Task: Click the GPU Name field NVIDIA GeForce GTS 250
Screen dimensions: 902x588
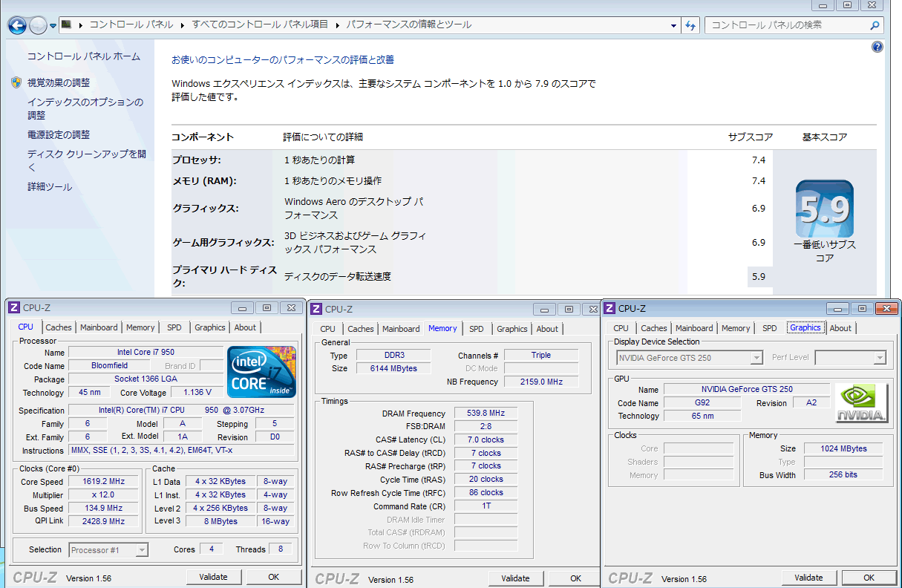Action: 747,389
